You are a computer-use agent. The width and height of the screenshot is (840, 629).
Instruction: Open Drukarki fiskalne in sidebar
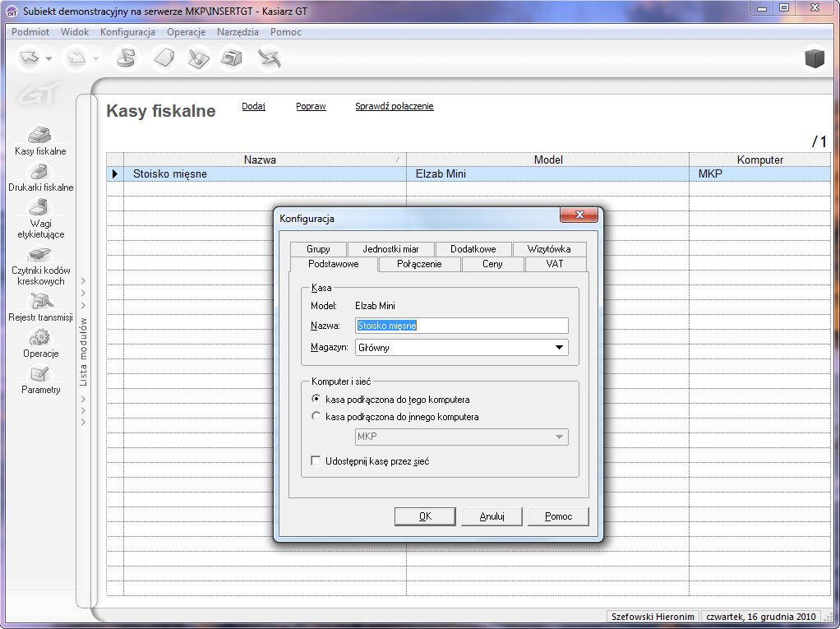40,172
